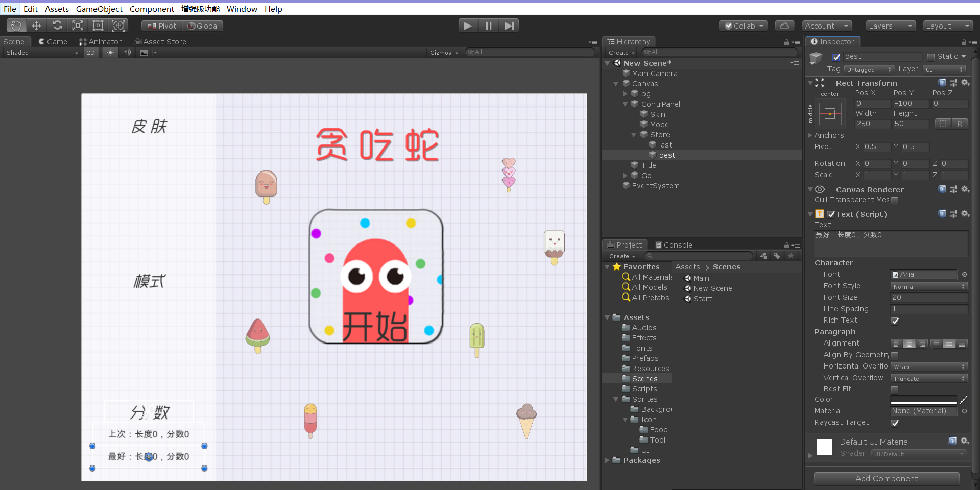This screenshot has width=980, height=490.
Task: Open the Component menu
Action: (x=152, y=9)
